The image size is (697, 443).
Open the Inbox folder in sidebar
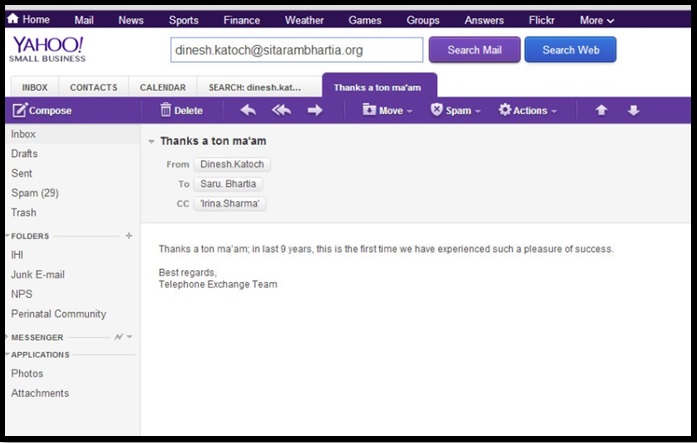point(72,134)
